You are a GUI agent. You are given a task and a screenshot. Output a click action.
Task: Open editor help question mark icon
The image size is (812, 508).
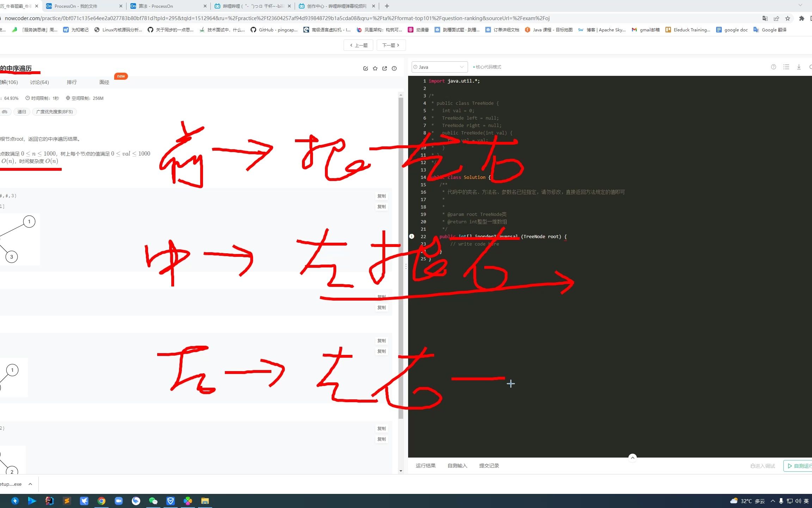(773, 67)
